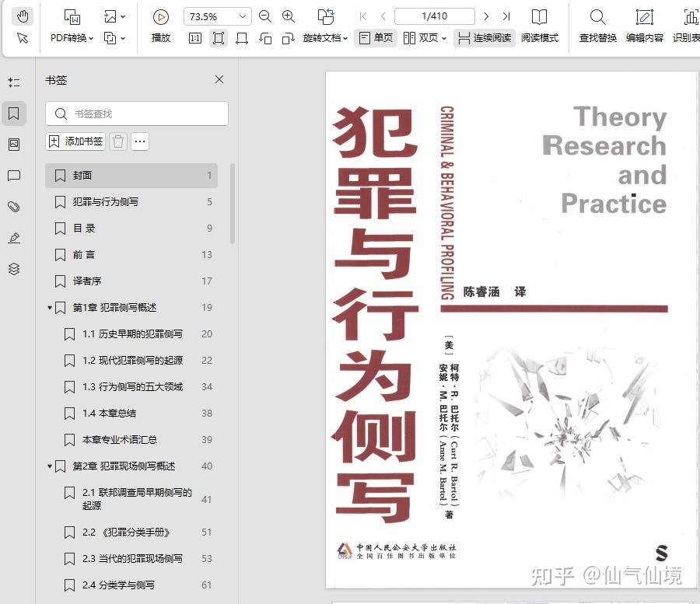Open the image export dropdown icon
The image size is (700, 604).
tap(115, 17)
